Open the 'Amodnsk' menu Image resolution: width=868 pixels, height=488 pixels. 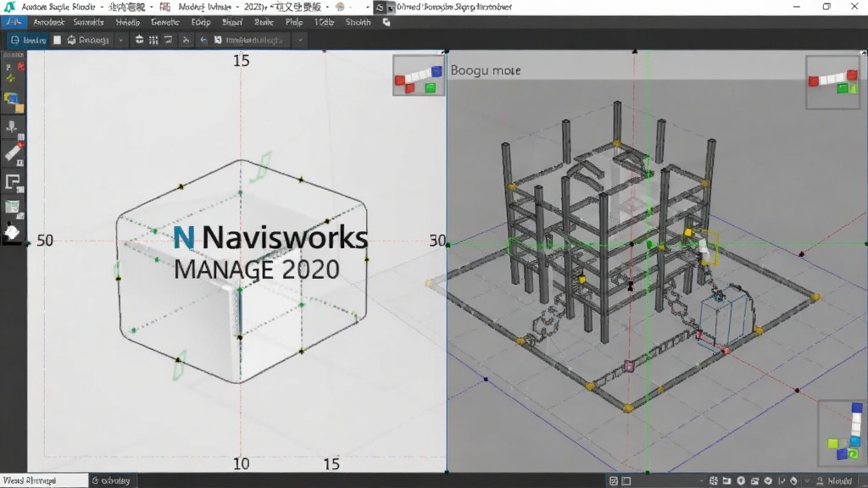48,22
